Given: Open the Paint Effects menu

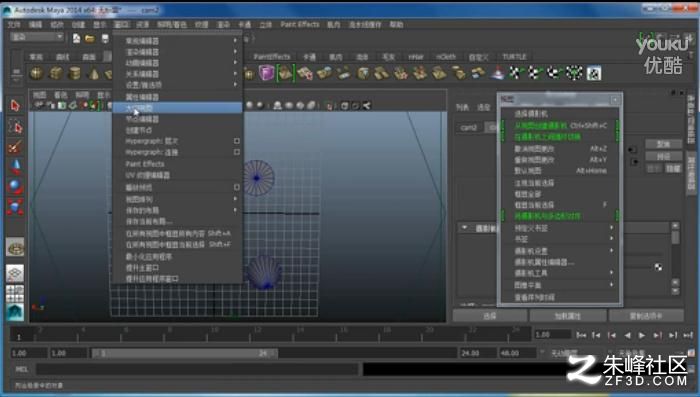Looking at the screenshot, I should pos(300,25).
